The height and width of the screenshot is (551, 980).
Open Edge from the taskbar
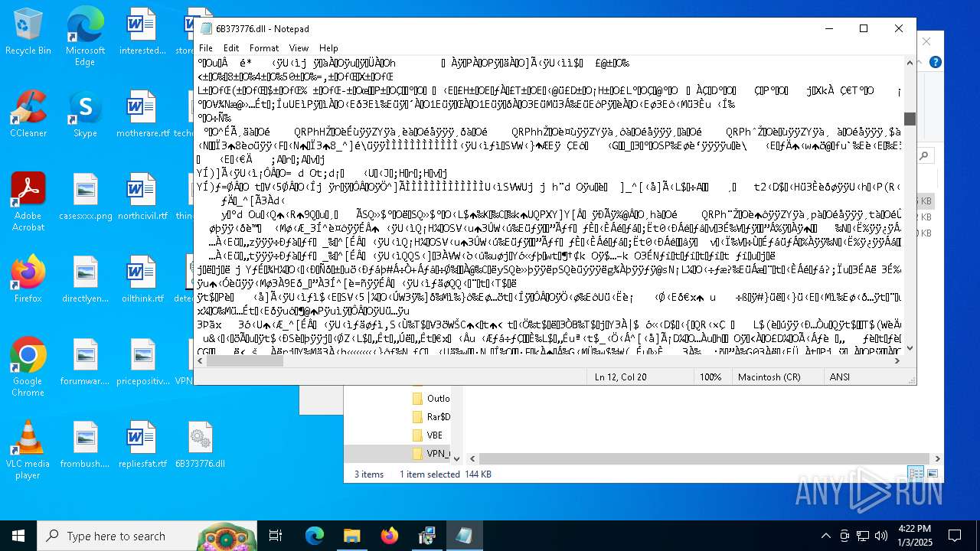coord(315,536)
